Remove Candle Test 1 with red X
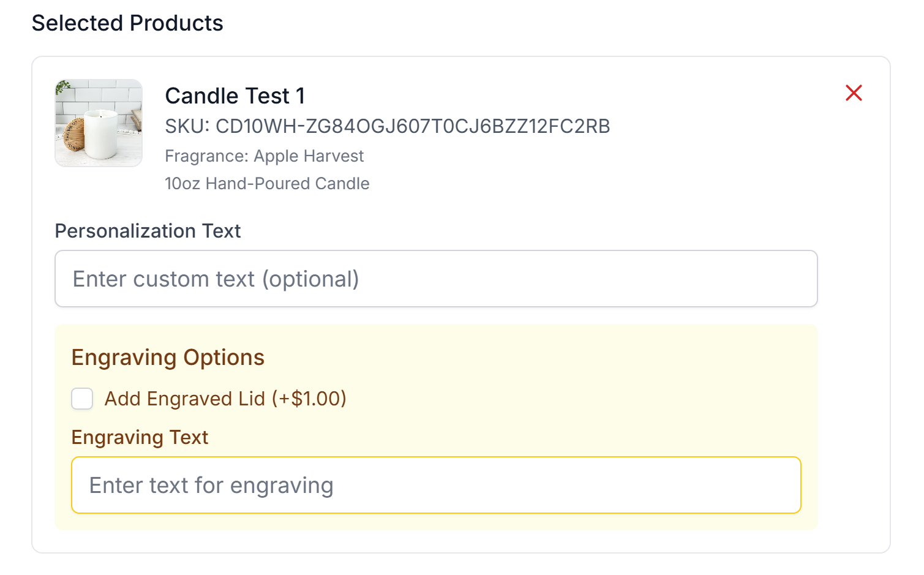 tap(854, 93)
